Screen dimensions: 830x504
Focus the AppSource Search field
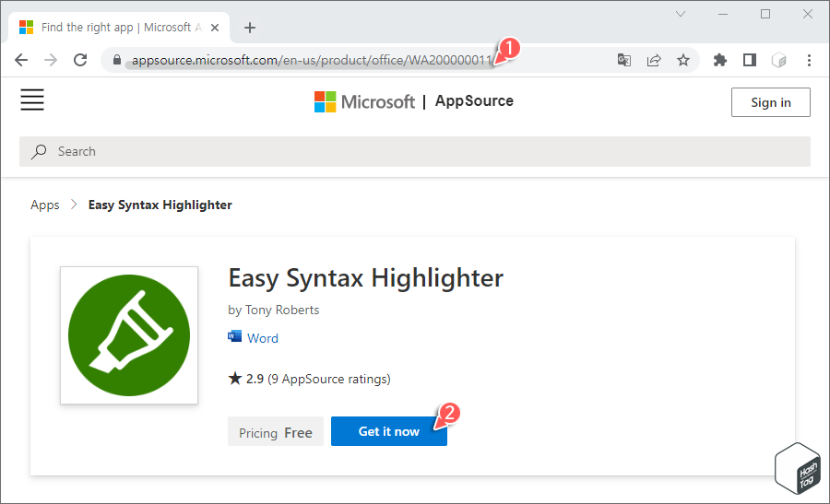tap(415, 151)
